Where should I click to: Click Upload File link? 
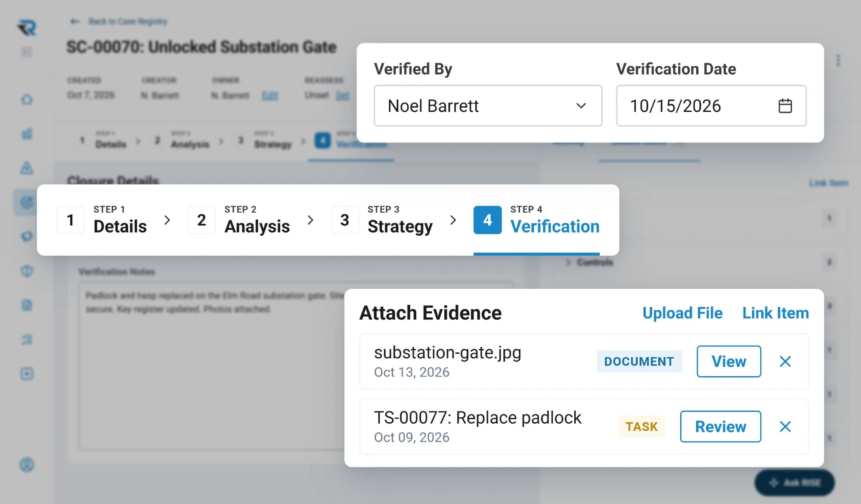click(682, 313)
